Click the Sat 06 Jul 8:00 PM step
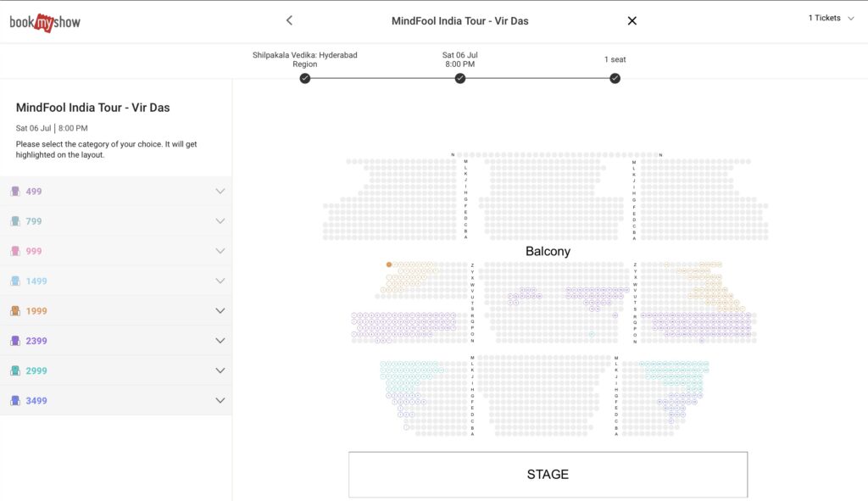The width and height of the screenshot is (868, 501). pos(460,59)
